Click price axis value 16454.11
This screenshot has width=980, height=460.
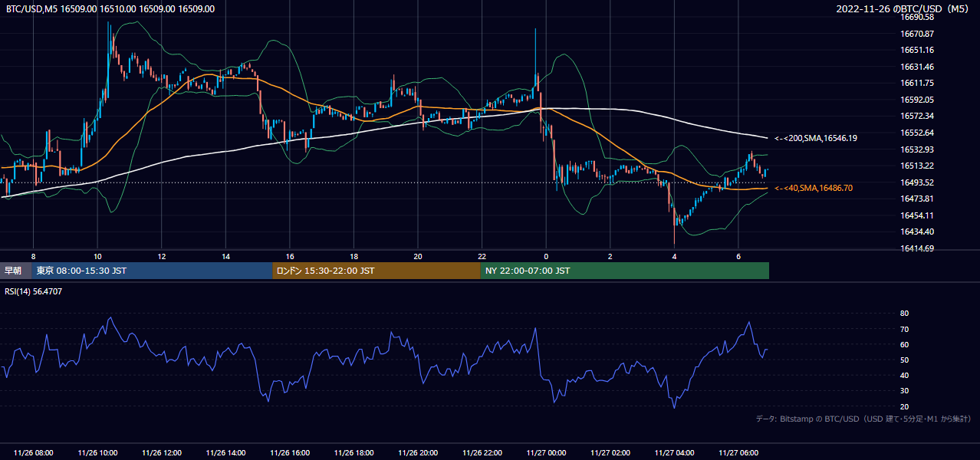pos(918,215)
